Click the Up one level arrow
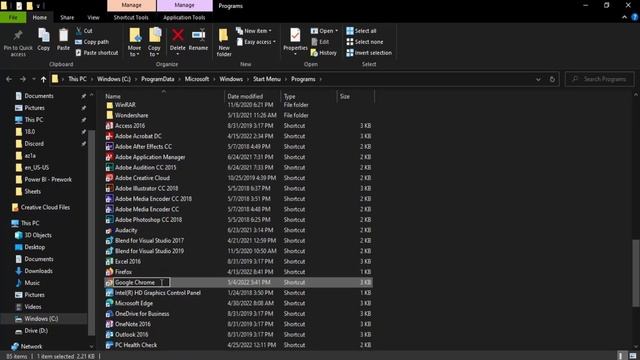Image resolution: width=640 pixels, height=360 pixels. 43,79
